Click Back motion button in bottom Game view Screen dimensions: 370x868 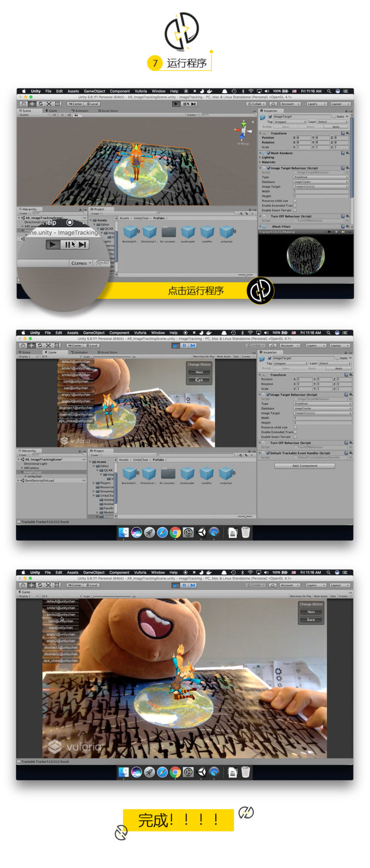(x=311, y=620)
